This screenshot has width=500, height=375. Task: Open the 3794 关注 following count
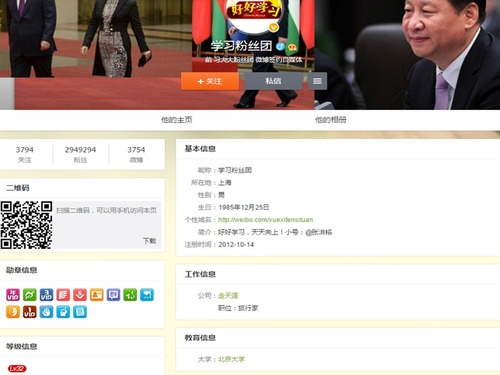pyautogui.click(x=25, y=154)
